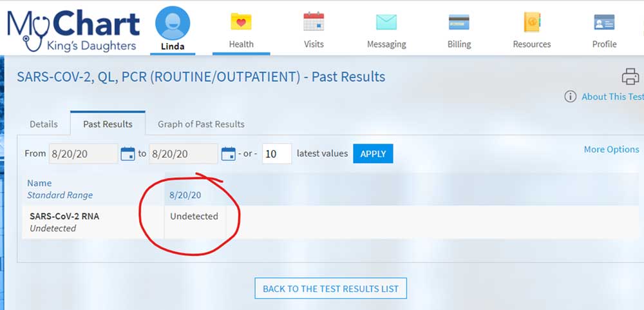Viewport: 644px width, 310px height.
Task: Click the latest values number field
Action: (276, 154)
